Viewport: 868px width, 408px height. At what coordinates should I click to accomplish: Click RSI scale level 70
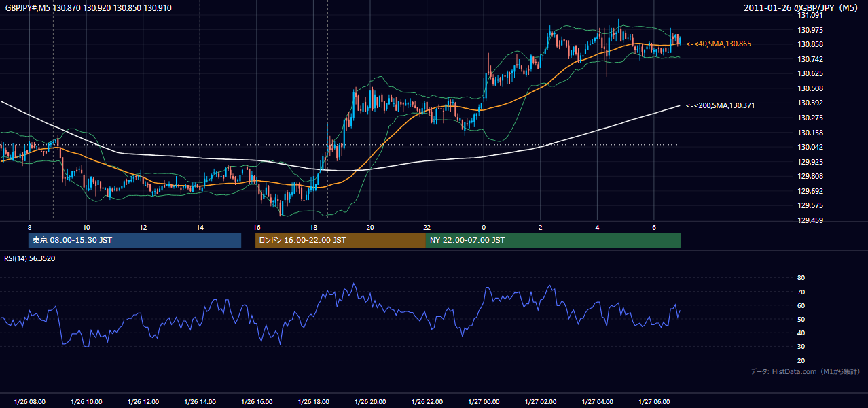pyautogui.click(x=801, y=292)
